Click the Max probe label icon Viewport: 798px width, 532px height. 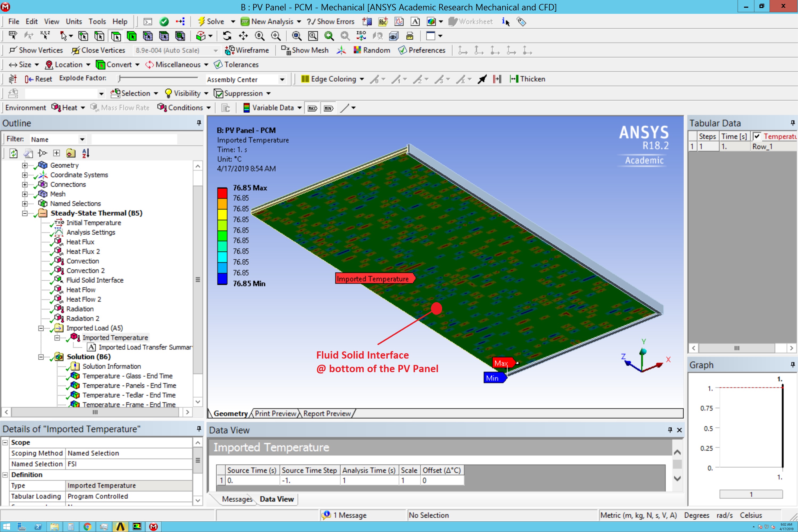(312, 108)
